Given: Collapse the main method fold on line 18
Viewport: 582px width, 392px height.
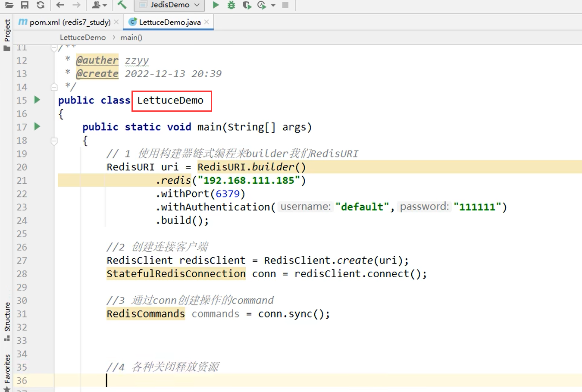Looking at the screenshot, I should (x=54, y=141).
